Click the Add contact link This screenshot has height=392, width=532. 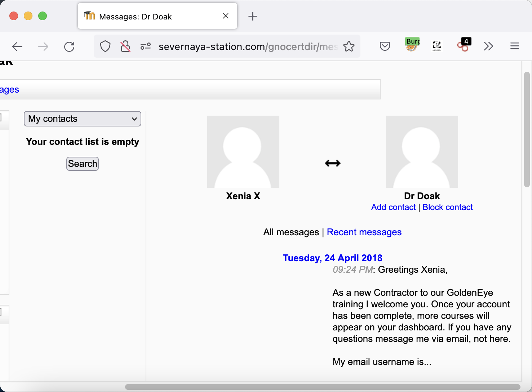tap(393, 208)
